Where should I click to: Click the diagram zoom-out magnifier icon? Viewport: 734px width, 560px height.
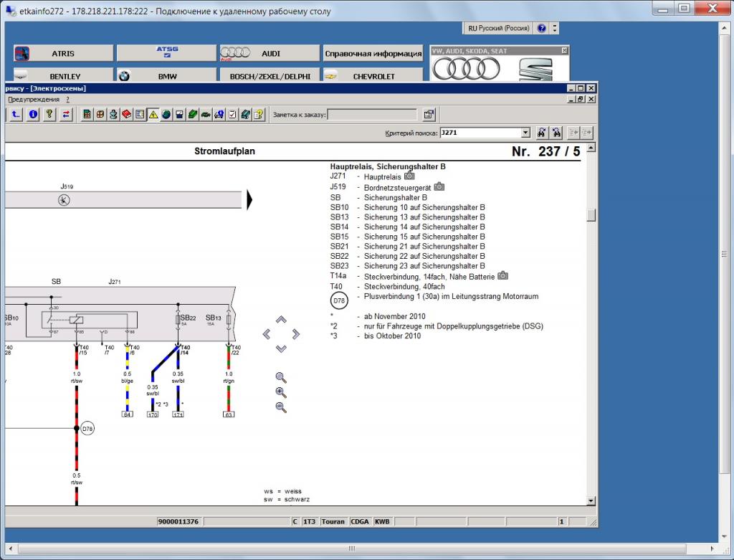[x=281, y=407]
